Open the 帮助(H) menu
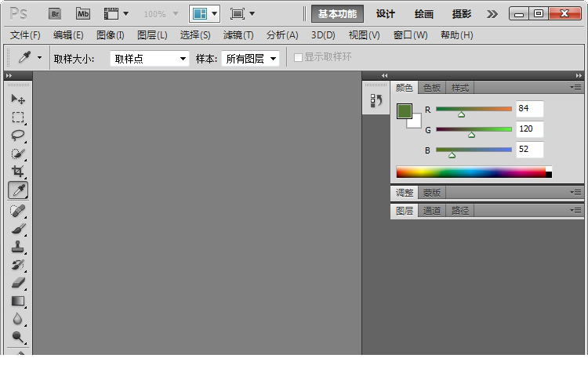588x369 pixels. [x=457, y=35]
